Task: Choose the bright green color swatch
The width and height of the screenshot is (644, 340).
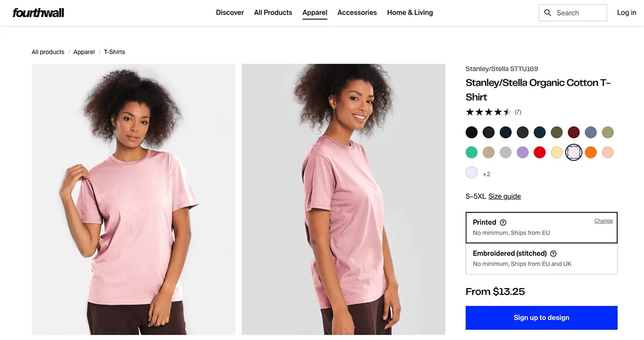Action: click(471, 152)
